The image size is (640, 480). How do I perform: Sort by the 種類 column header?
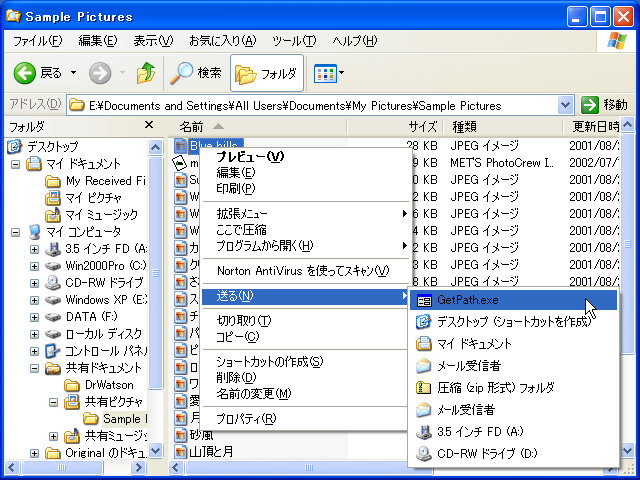coord(503,127)
